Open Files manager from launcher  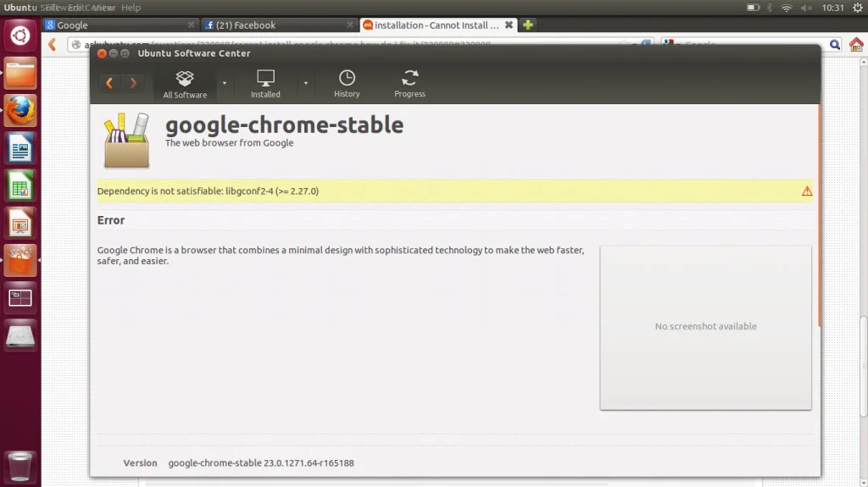(20, 73)
